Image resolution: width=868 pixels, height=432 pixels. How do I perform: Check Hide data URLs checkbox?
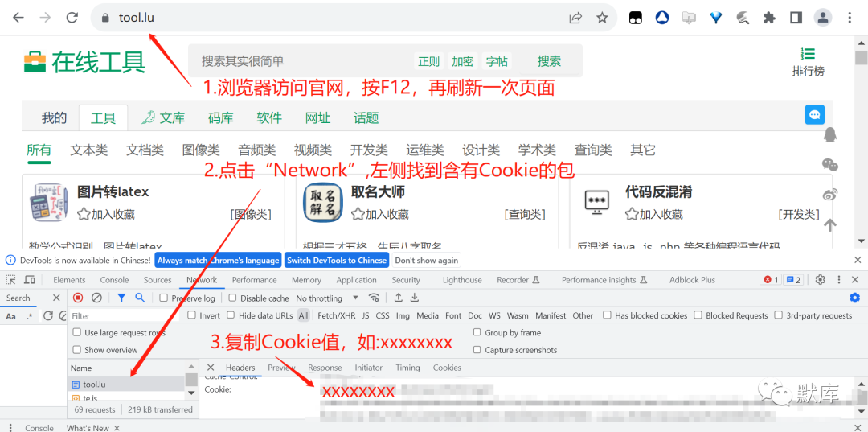click(x=231, y=315)
